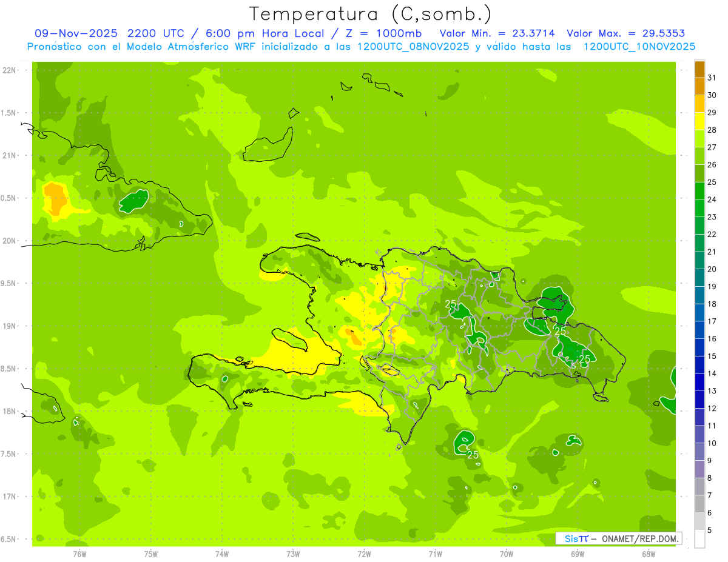The image size is (728, 562).
Task: Click the "22N" latitude axis label
Action: 8,70
